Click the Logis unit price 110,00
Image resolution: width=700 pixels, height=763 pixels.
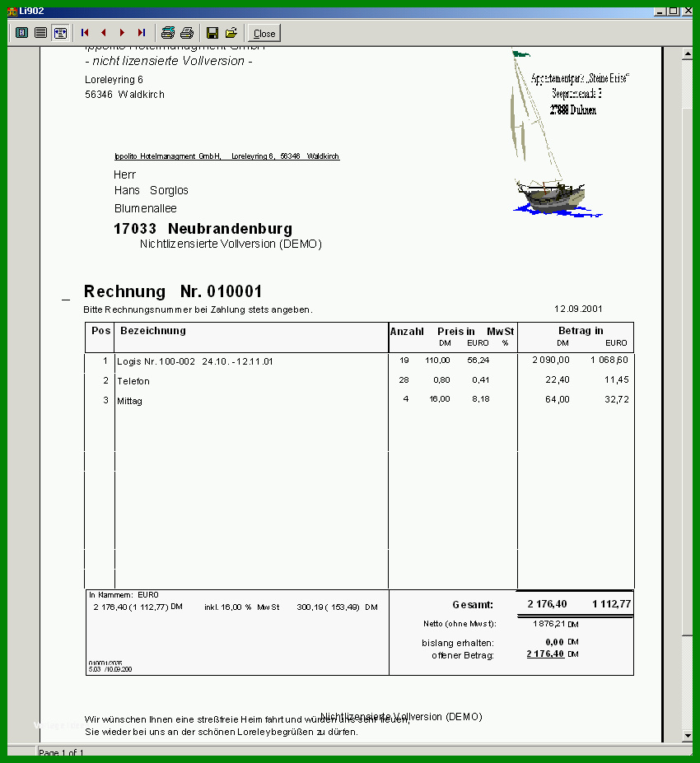(437, 360)
